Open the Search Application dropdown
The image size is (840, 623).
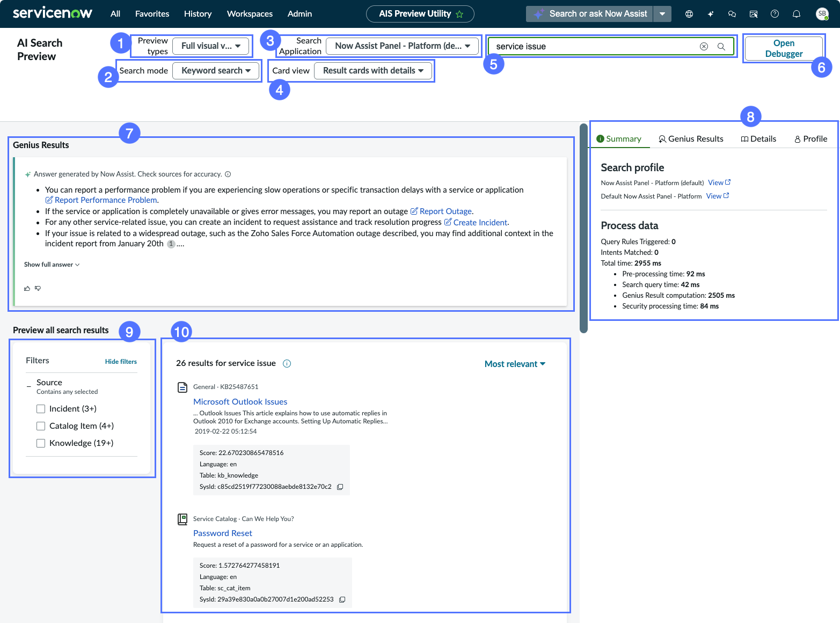click(403, 46)
